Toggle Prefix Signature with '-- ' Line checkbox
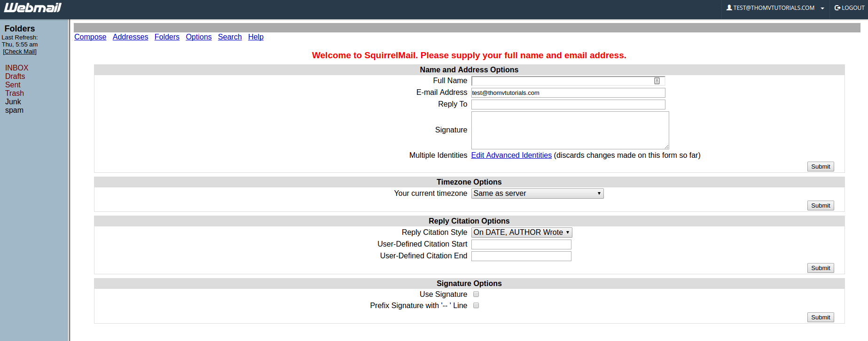The width and height of the screenshot is (868, 341). coord(476,305)
